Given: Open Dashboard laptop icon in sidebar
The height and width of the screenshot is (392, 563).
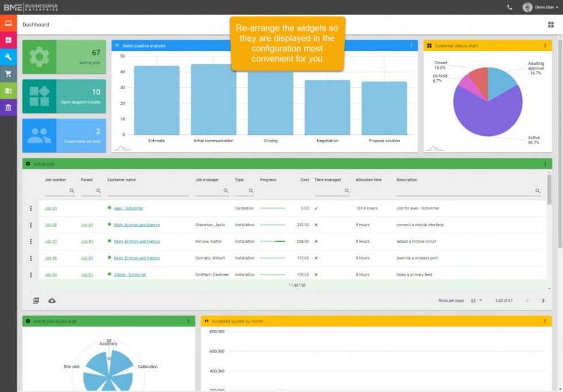Looking at the screenshot, I should [x=8, y=24].
